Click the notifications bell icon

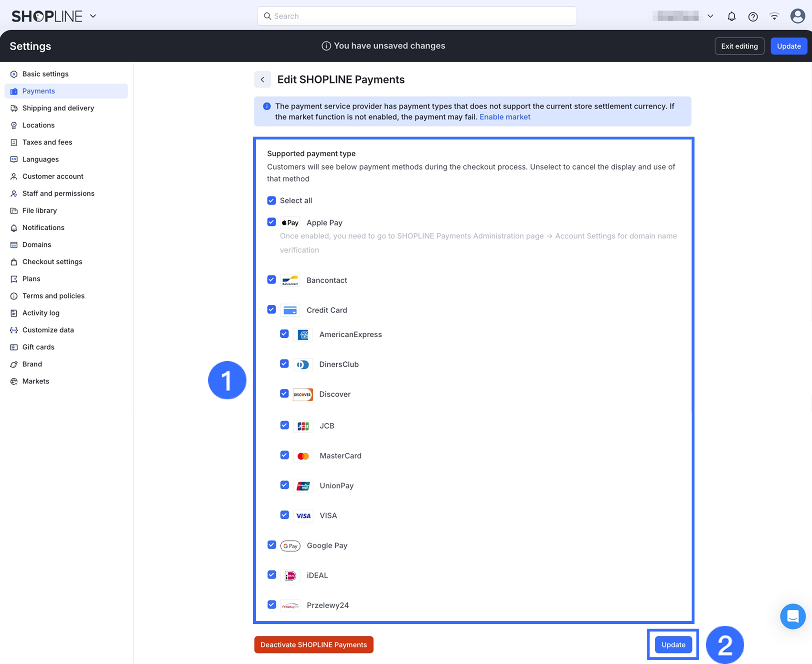point(731,17)
